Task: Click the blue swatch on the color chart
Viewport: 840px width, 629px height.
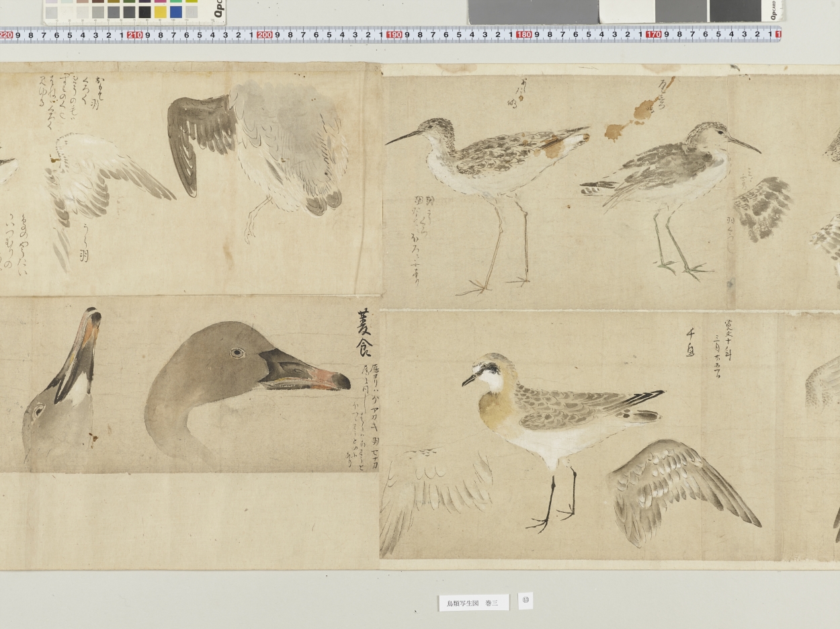Action: 176,11
